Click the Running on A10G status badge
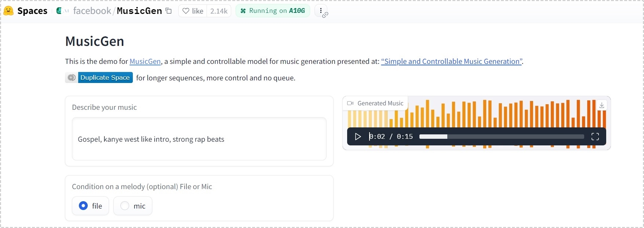This screenshot has width=644, height=228. [x=273, y=11]
